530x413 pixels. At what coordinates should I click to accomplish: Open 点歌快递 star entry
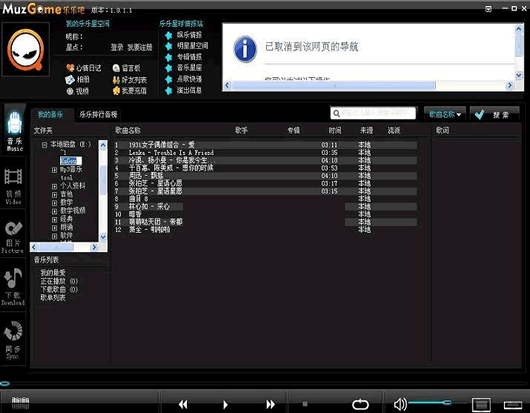184,79
